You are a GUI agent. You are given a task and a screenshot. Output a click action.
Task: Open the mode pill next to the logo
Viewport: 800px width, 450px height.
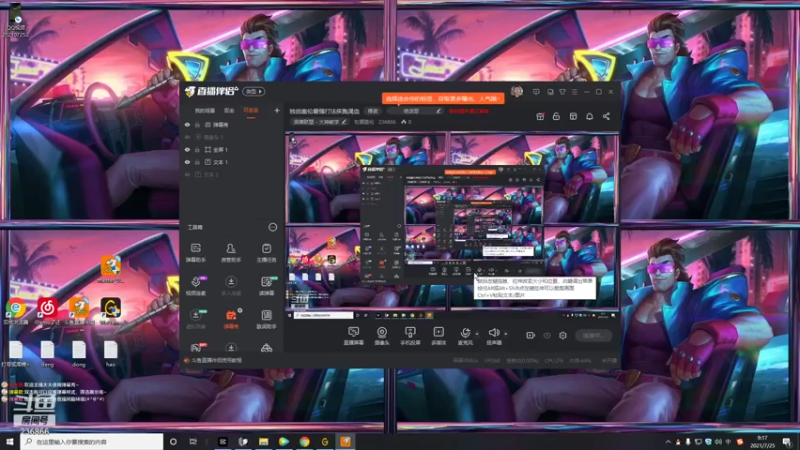point(254,91)
